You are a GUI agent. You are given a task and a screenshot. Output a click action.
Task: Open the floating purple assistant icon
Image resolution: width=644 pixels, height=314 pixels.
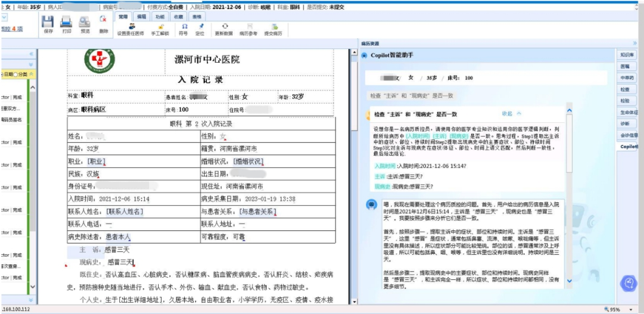[628, 283]
